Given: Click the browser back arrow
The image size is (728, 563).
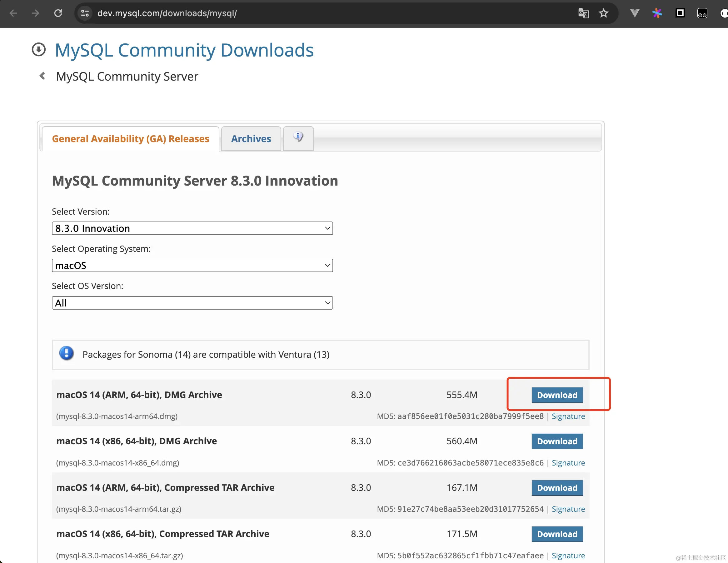Looking at the screenshot, I should (13, 13).
